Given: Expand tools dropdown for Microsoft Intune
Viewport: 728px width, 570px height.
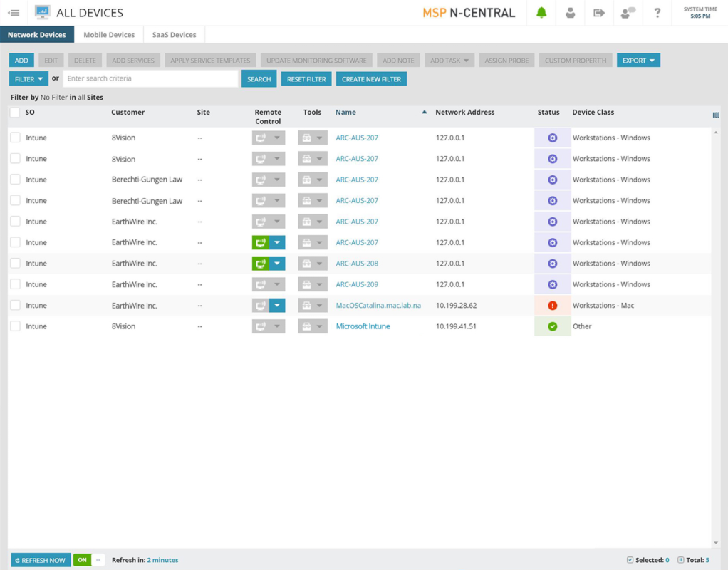Looking at the screenshot, I should tap(320, 326).
